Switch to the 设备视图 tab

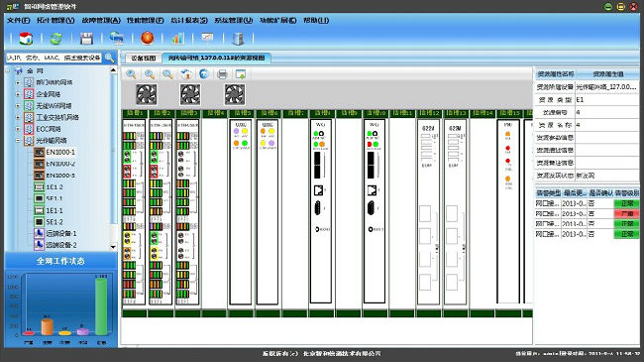point(144,58)
